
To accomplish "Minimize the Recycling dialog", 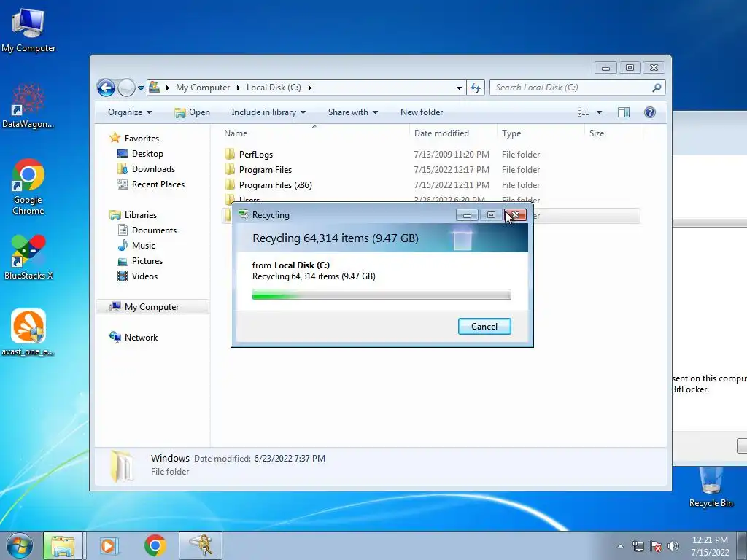I will (x=467, y=215).
